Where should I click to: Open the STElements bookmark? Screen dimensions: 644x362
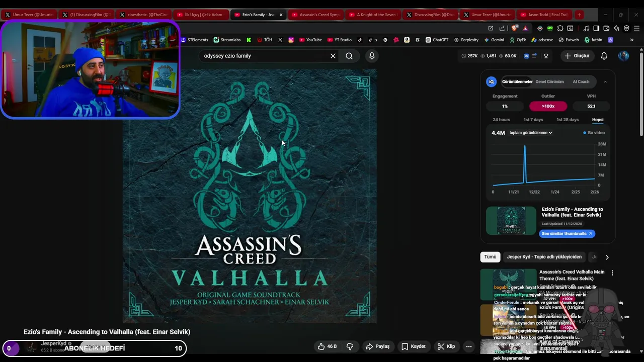click(x=195, y=40)
